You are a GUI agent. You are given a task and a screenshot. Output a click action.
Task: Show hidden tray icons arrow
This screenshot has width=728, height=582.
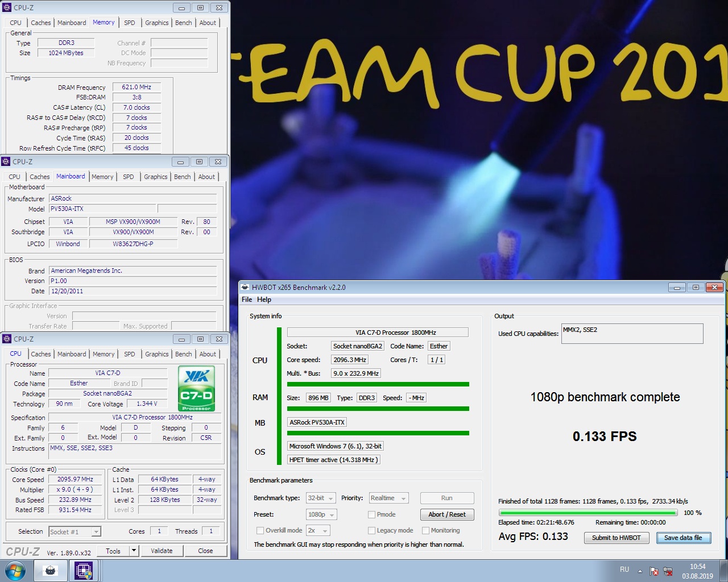point(640,571)
